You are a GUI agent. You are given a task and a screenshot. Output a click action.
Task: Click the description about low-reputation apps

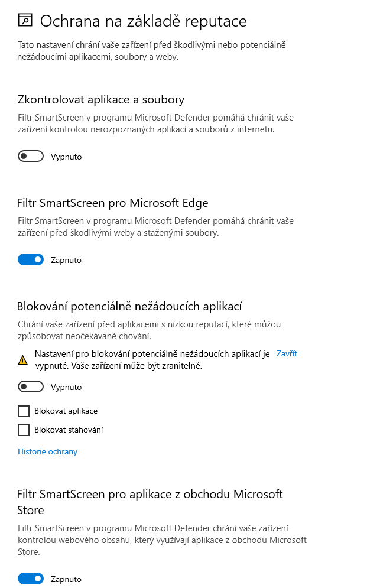point(149,330)
